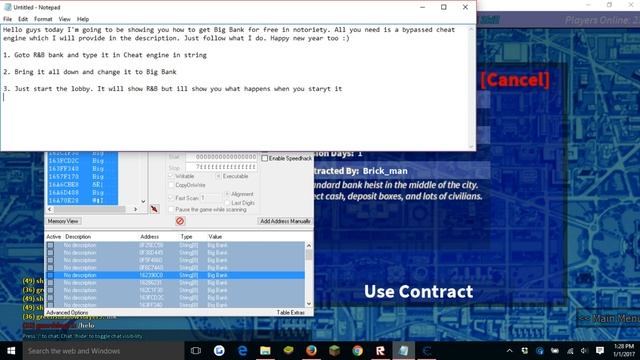Image resolution: width=640 pixels, height=360 pixels.
Task: Open the Notepad View menu
Action: [x=64, y=19]
